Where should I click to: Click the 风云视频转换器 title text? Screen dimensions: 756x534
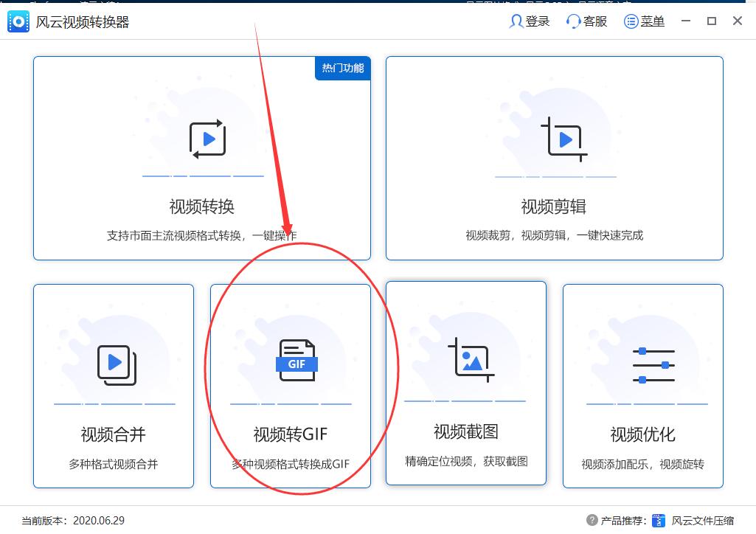coord(83,22)
